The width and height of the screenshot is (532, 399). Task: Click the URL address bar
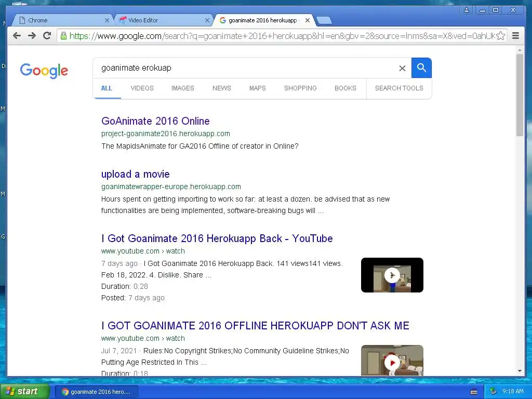tap(282, 36)
